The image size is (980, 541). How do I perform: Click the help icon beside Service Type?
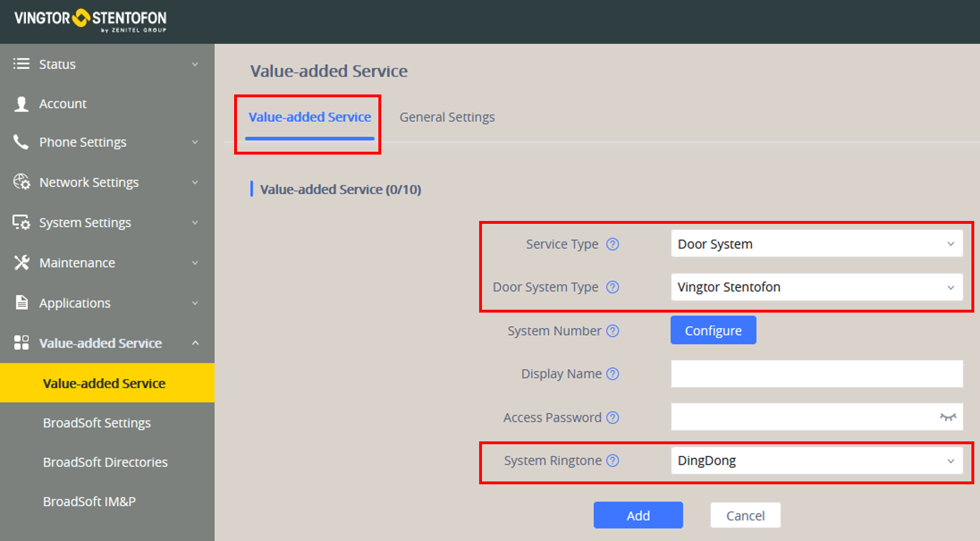point(612,244)
